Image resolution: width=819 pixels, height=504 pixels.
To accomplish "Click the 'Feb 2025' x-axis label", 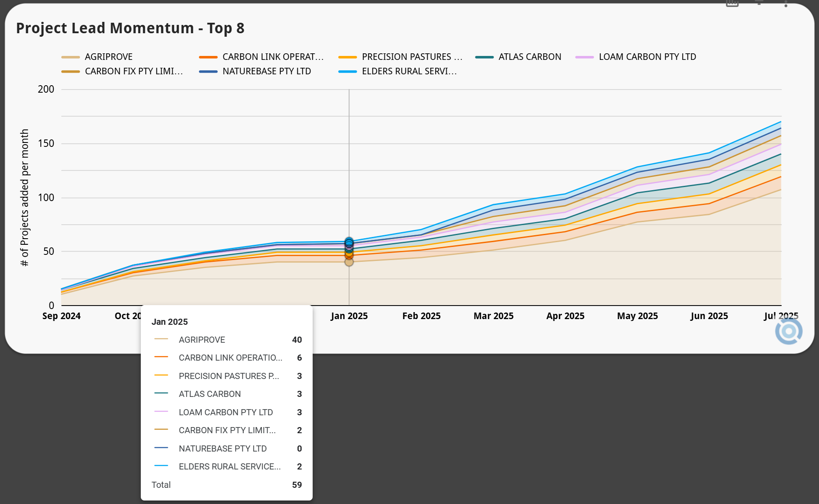I will click(422, 316).
